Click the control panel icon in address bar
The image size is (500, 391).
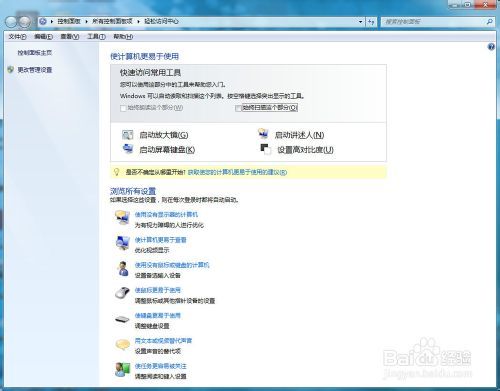point(43,22)
